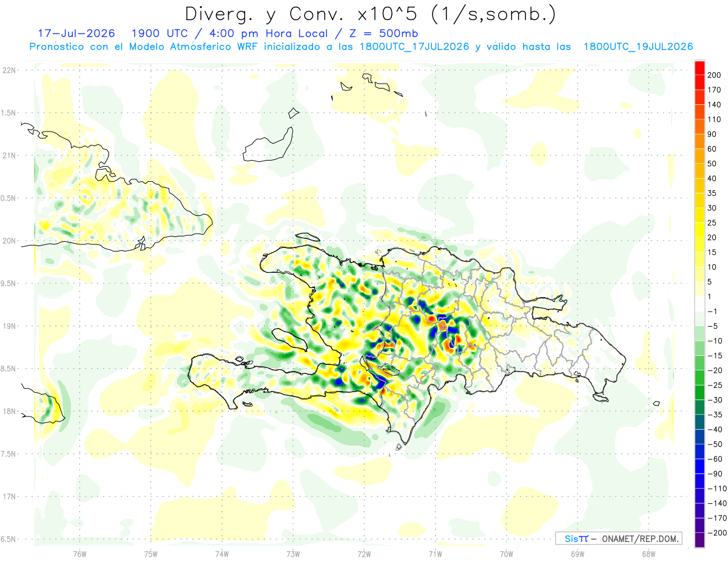Image resolution: width=728 pixels, height=562 pixels.
Task: Click the colorbar value '60'
Action: click(x=712, y=149)
